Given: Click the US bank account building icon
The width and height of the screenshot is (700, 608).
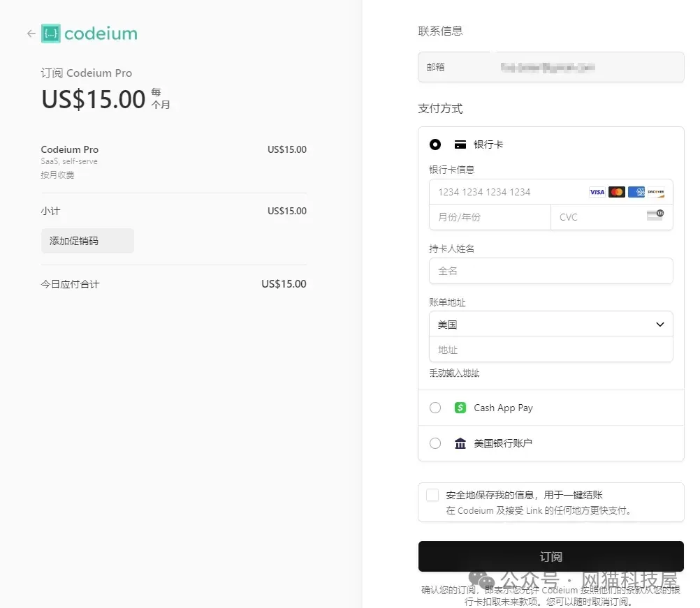Looking at the screenshot, I should tap(460, 443).
